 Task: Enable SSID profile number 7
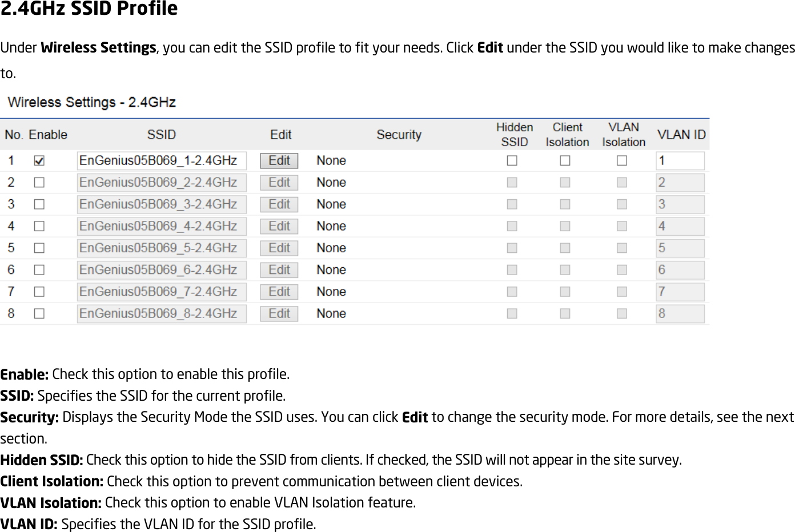[x=39, y=292]
